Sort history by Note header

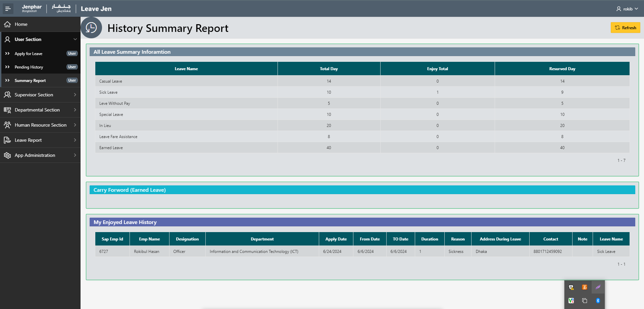click(x=583, y=239)
